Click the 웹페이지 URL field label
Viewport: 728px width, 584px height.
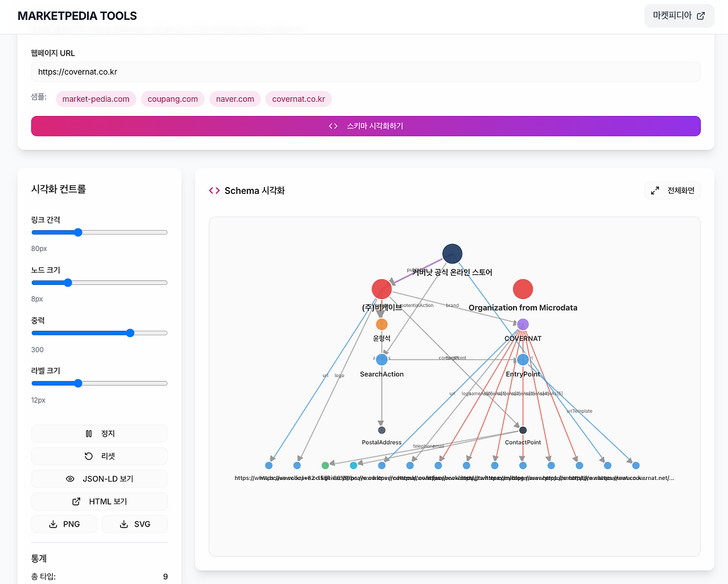[53, 53]
